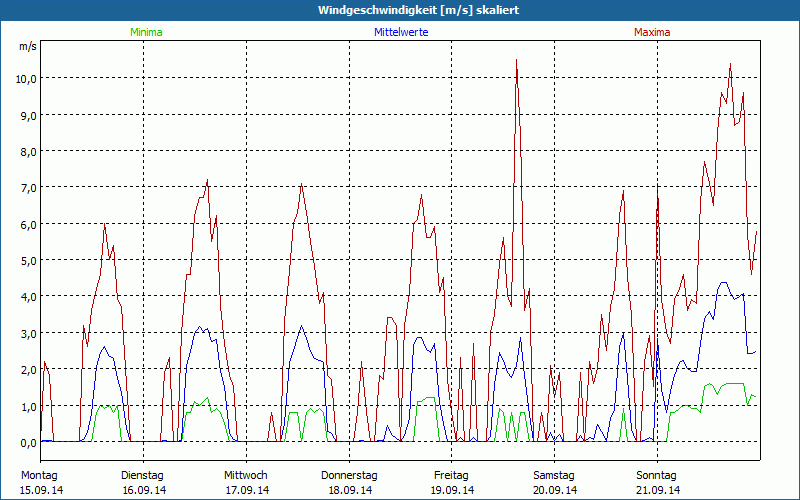800x500 pixels.
Task: Click the 0,0 y-axis value
Action: coord(27,442)
